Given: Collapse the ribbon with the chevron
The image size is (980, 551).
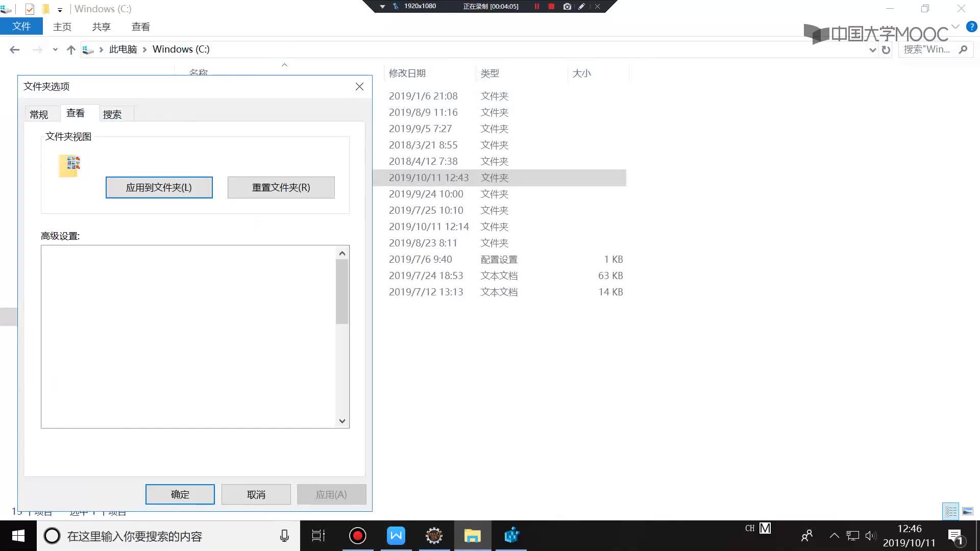Looking at the screenshot, I should [955, 27].
